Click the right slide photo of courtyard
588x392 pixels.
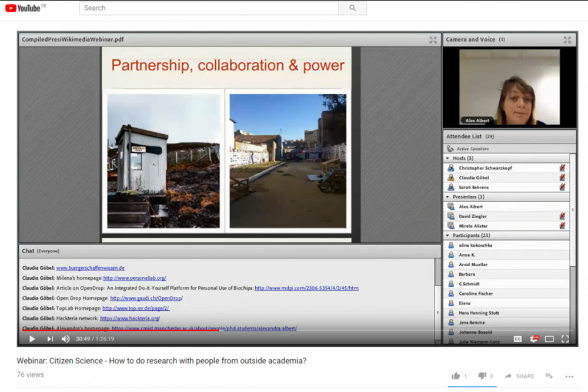(x=288, y=161)
